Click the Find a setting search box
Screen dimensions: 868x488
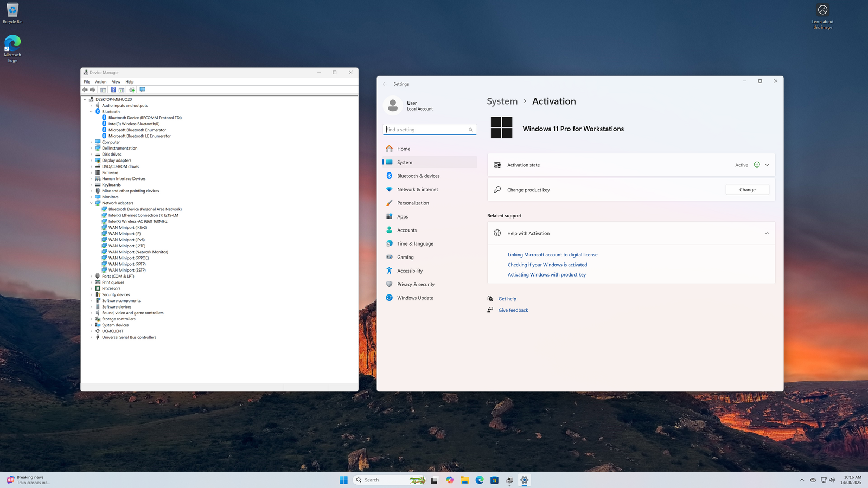point(426,130)
